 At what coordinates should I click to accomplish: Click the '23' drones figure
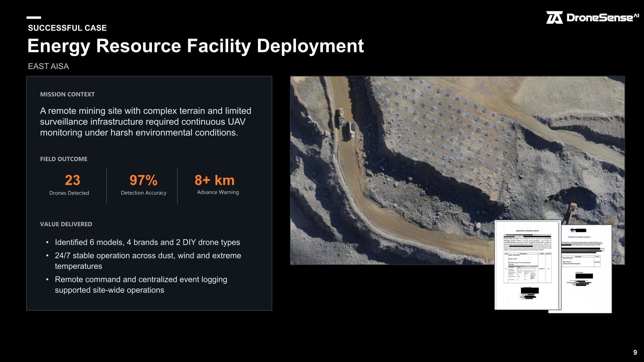click(72, 180)
